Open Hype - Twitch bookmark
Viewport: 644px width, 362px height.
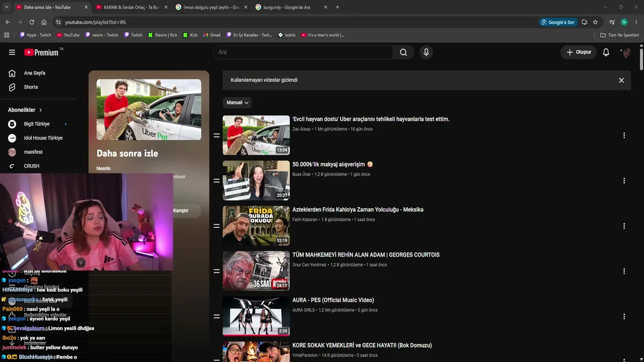tap(35, 35)
